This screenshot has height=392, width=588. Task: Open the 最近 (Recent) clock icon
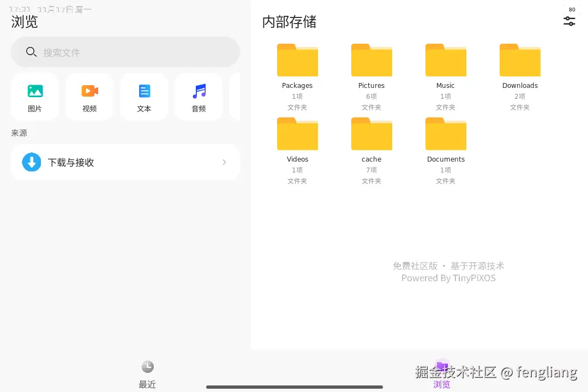147,366
